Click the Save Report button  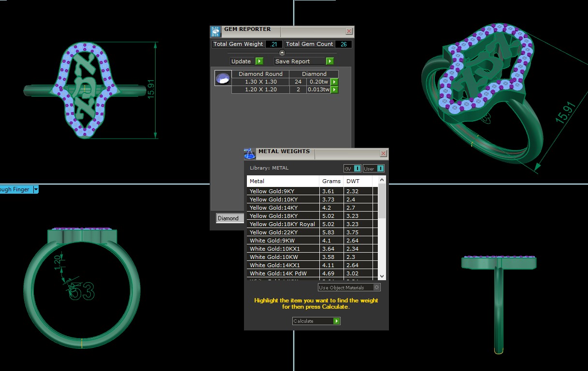[x=304, y=61]
